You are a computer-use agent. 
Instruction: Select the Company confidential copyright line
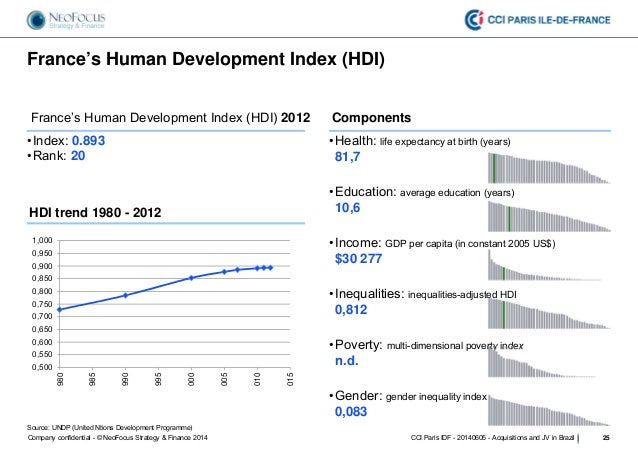(x=118, y=438)
